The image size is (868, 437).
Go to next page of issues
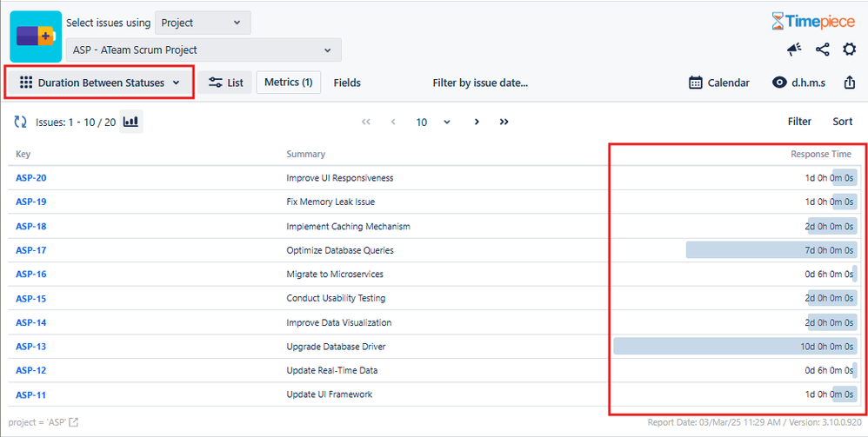[477, 122]
